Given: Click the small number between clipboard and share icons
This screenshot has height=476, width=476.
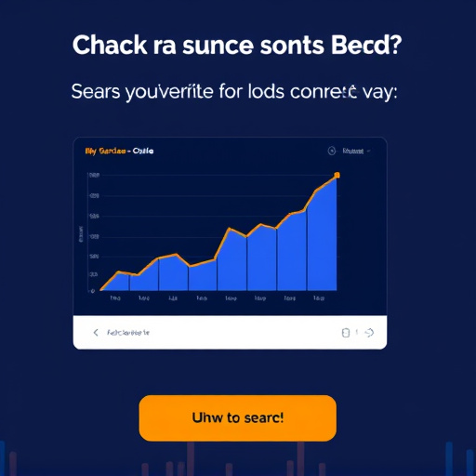Looking at the screenshot, I should click(357, 333).
